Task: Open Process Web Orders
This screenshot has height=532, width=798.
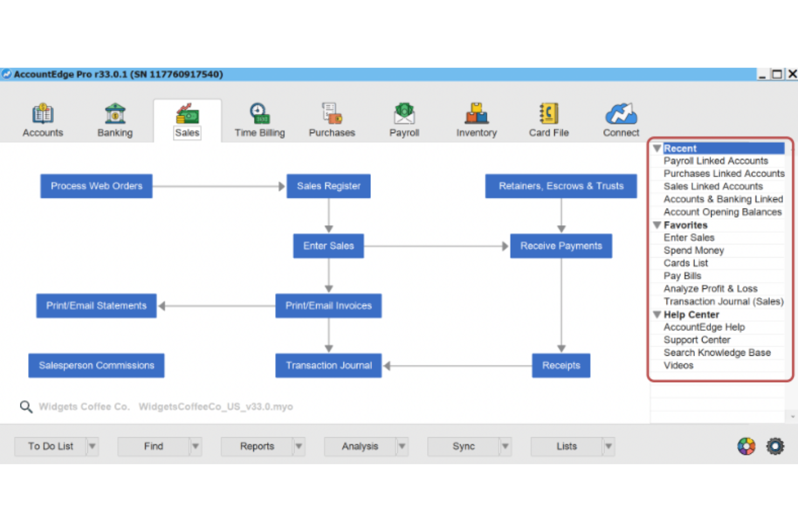Action: coord(97,186)
